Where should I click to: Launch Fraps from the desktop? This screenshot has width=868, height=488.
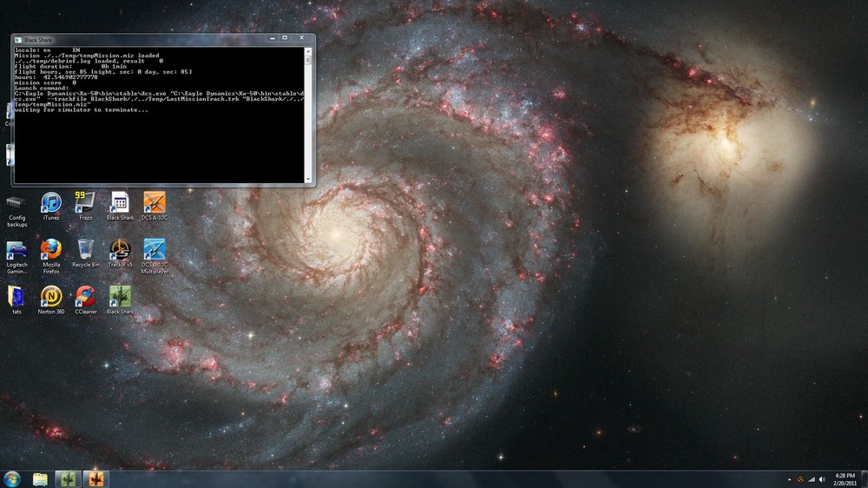click(85, 206)
